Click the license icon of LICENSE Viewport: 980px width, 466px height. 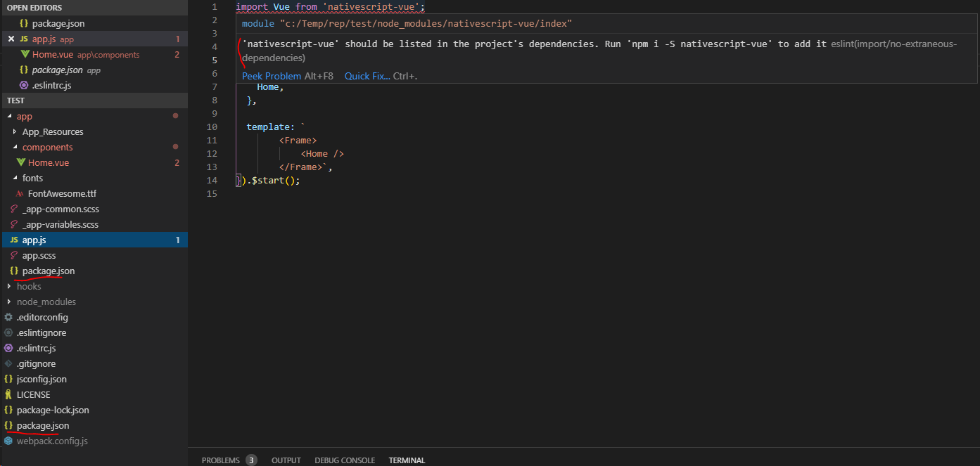8,395
